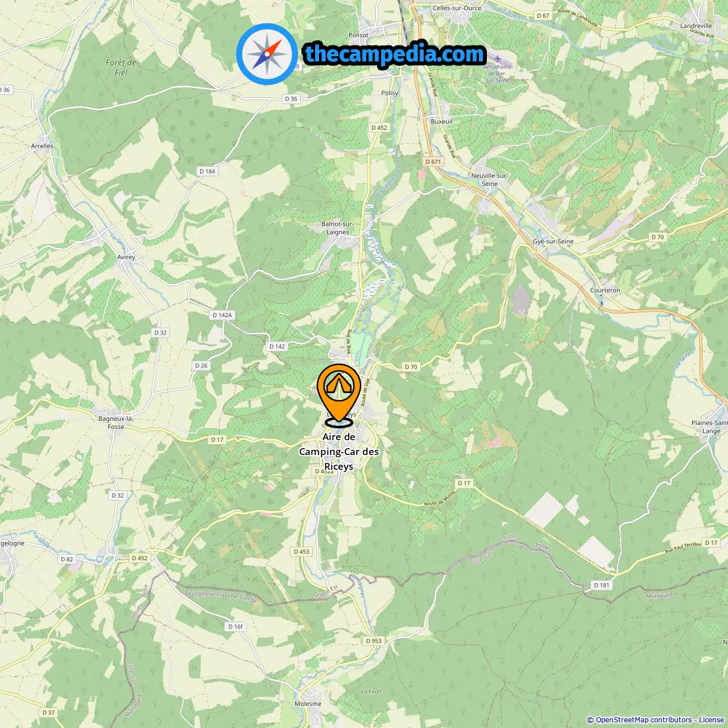Click the Molesme village label
The image size is (728, 728).
pyautogui.click(x=308, y=704)
